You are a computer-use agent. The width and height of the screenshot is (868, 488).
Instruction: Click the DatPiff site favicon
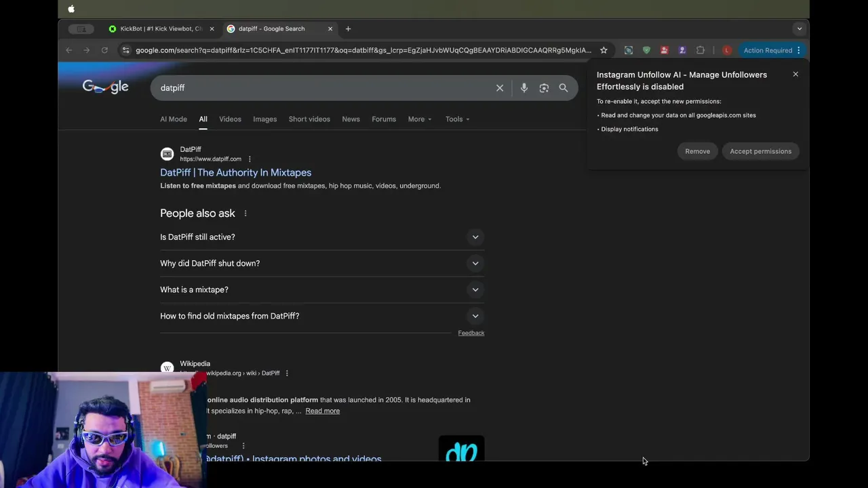167,154
